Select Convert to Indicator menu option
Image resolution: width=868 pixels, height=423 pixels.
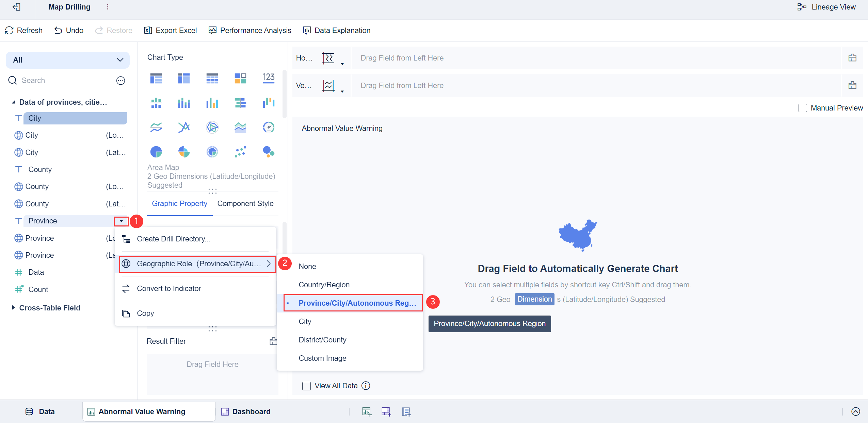point(195,289)
